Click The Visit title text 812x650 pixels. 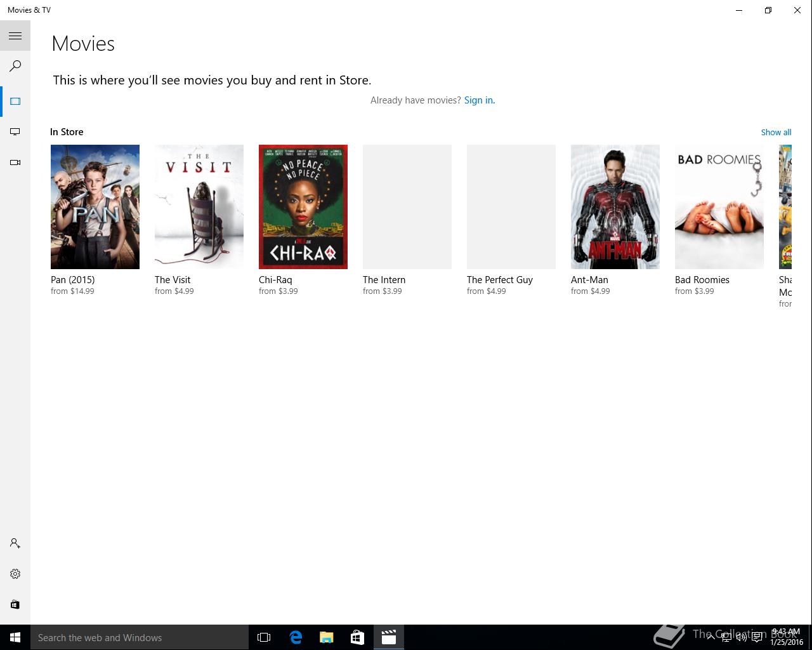point(173,280)
